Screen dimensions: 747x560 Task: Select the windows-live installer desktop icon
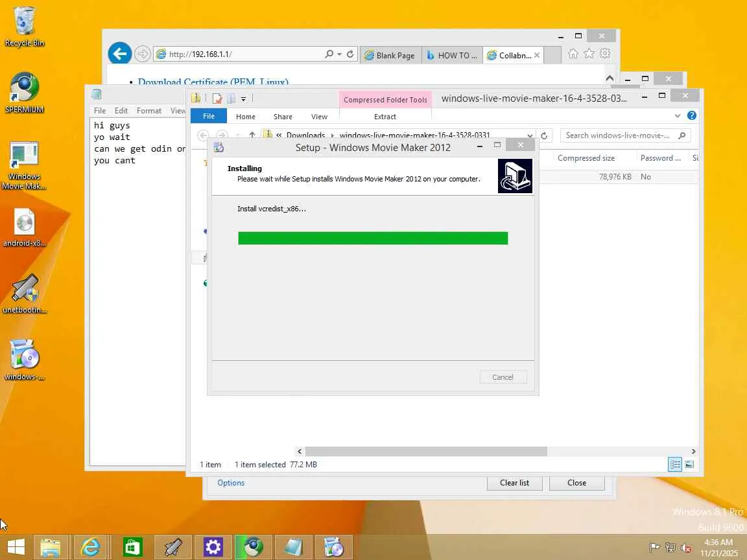coord(24,360)
